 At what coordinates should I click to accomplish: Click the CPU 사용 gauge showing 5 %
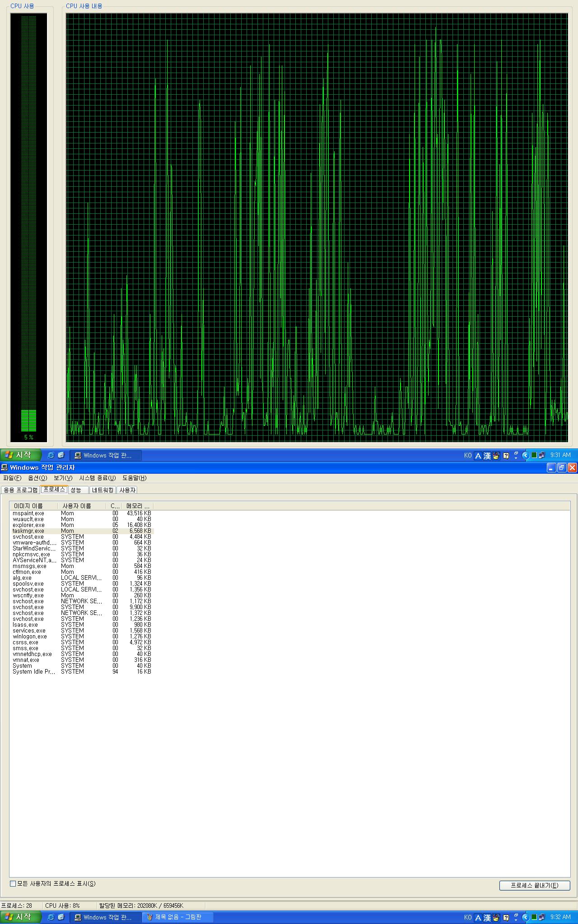point(28,226)
